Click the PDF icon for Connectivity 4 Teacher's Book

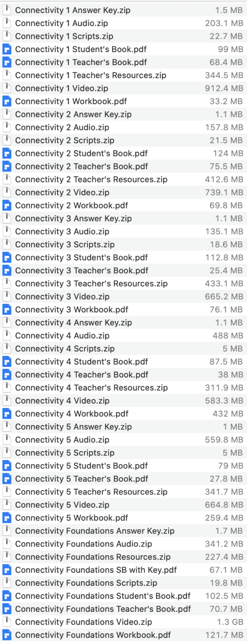pyautogui.click(x=7, y=374)
